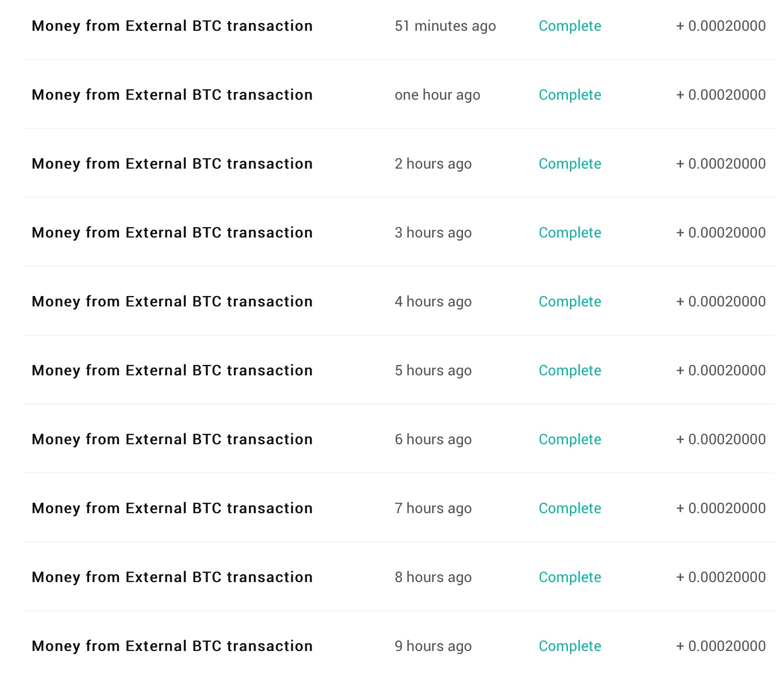Select the amount on the 7 hours ago row
Viewport: 784px width, 675px height.
tap(721, 508)
